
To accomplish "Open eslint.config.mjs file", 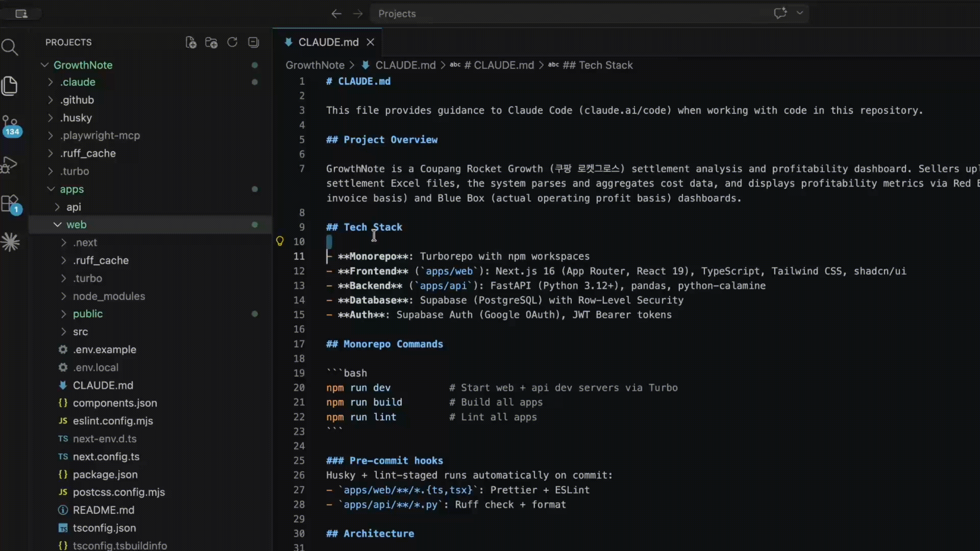I will click(x=150, y=421).
